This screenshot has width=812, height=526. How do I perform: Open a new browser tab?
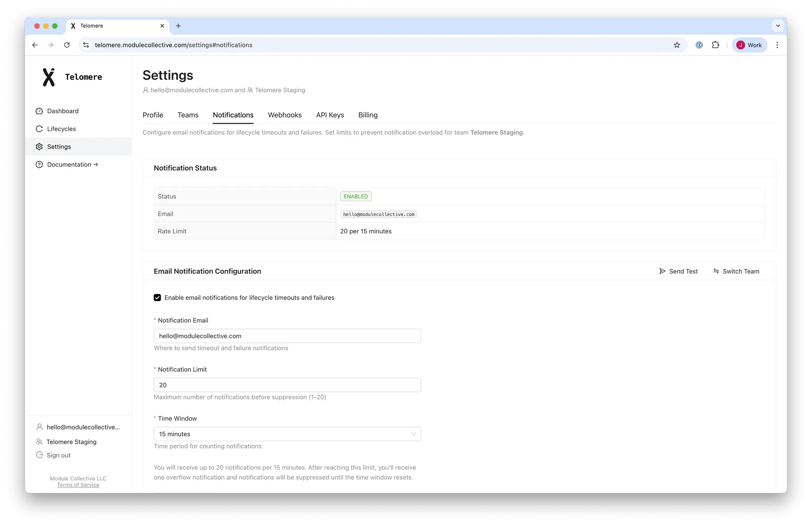(x=178, y=26)
